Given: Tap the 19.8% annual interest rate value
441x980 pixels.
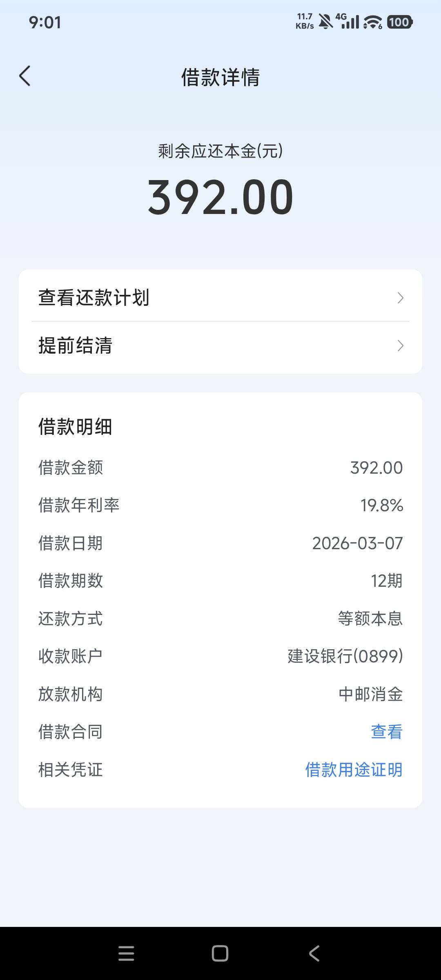Looking at the screenshot, I should point(381,506).
